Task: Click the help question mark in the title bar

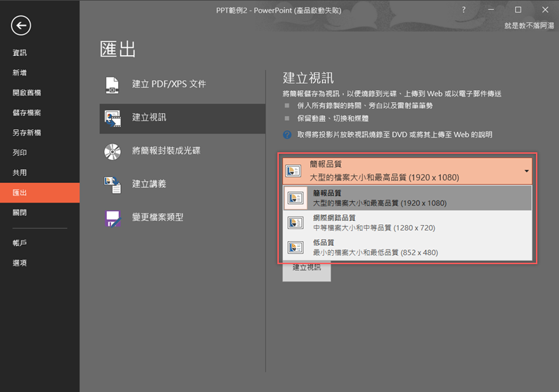Action: point(463,10)
